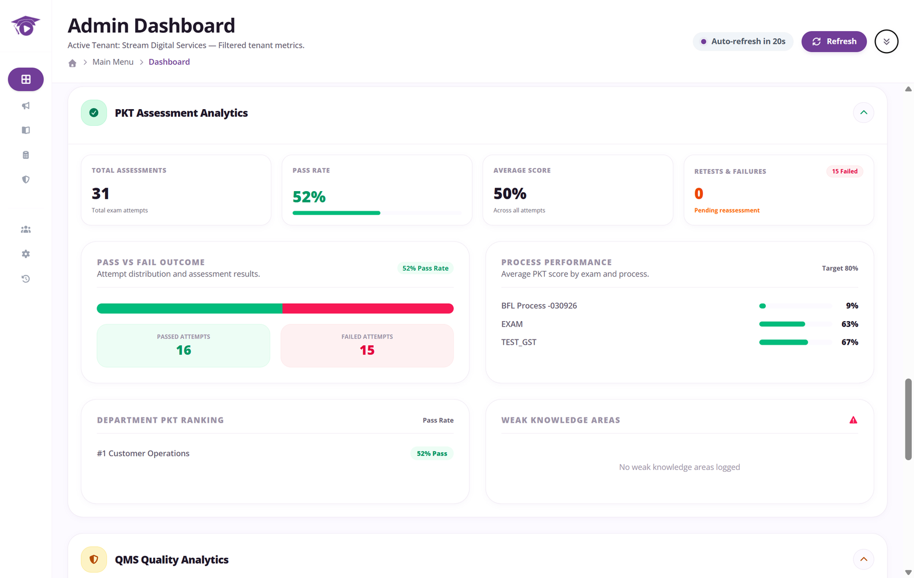Click the Total Assessments 31 card
Screen dimensions: 924x578
pyautogui.click(x=176, y=190)
